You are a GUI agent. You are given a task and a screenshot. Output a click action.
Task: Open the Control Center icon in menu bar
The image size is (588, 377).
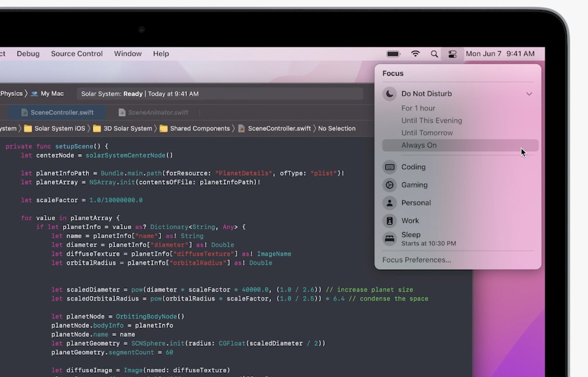click(x=452, y=54)
